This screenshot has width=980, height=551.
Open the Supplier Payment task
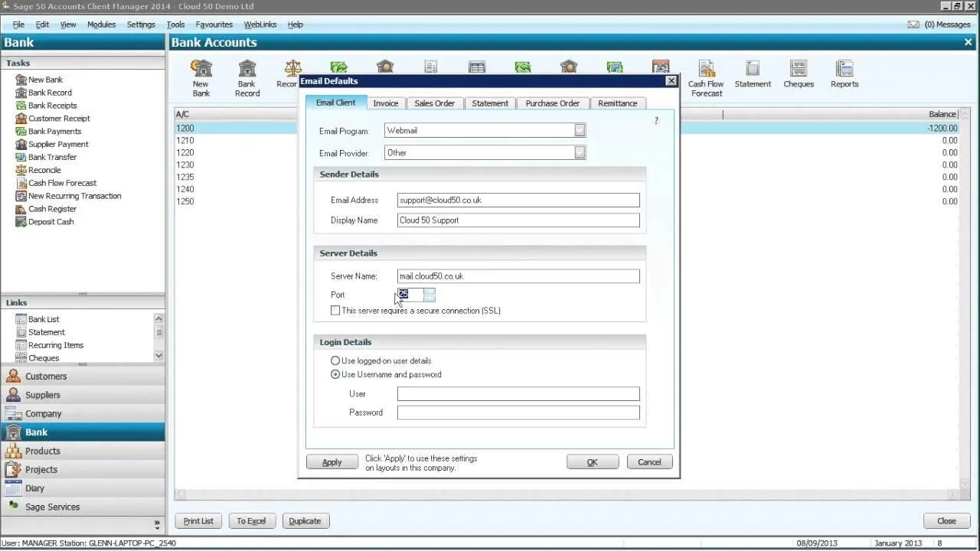point(58,144)
